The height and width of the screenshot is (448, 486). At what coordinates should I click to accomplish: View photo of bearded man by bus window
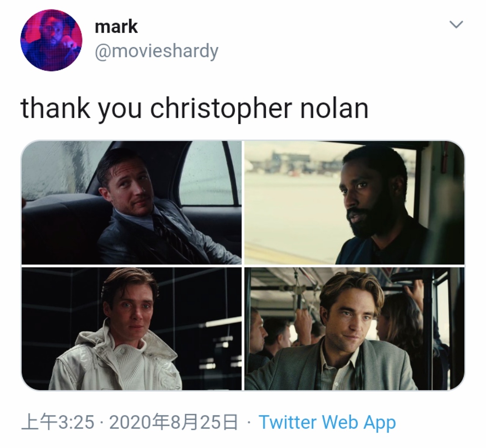354,203
